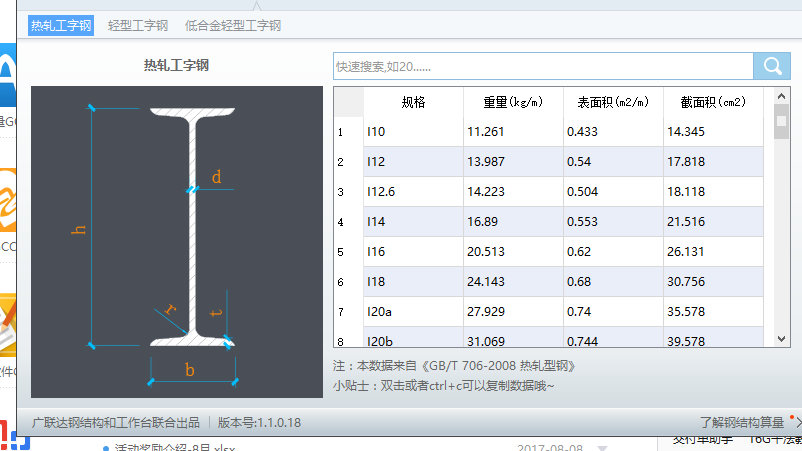Click section area value 18.118
Viewport: 802px width, 451px height.
coord(713,192)
